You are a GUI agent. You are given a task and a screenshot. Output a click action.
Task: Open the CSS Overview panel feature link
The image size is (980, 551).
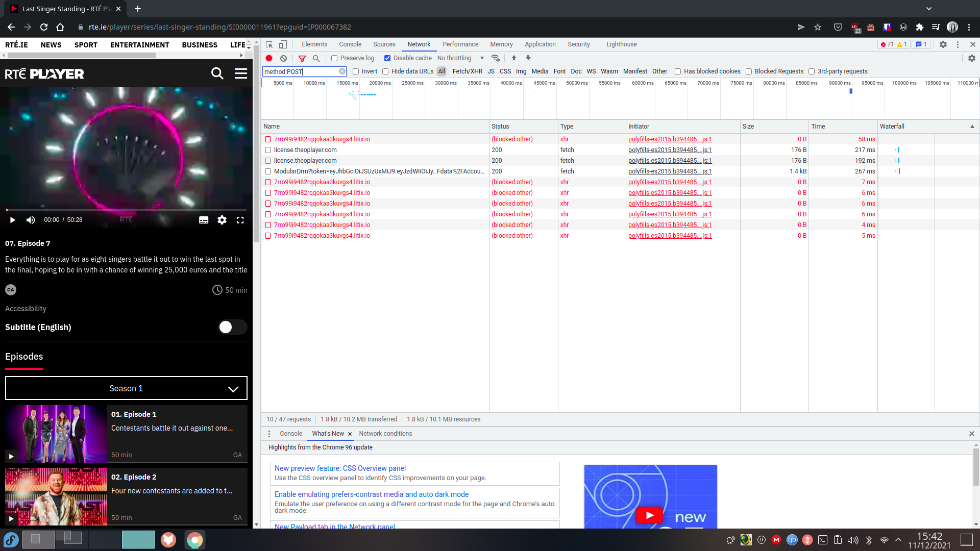click(x=340, y=468)
